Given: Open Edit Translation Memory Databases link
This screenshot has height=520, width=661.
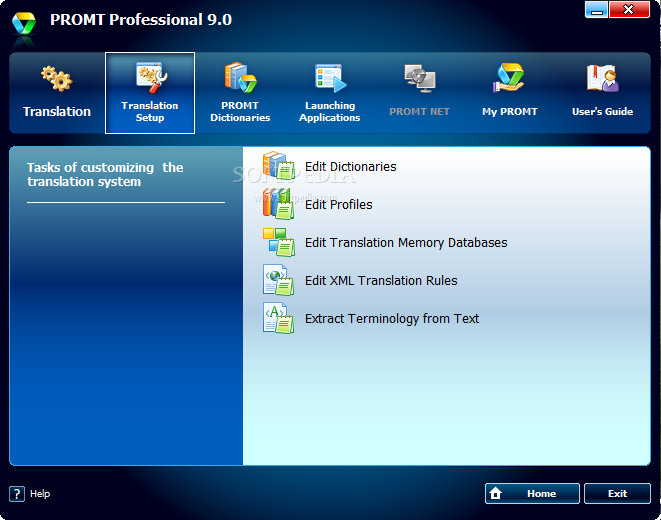Looking at the screenshot, I should point(406,243).
